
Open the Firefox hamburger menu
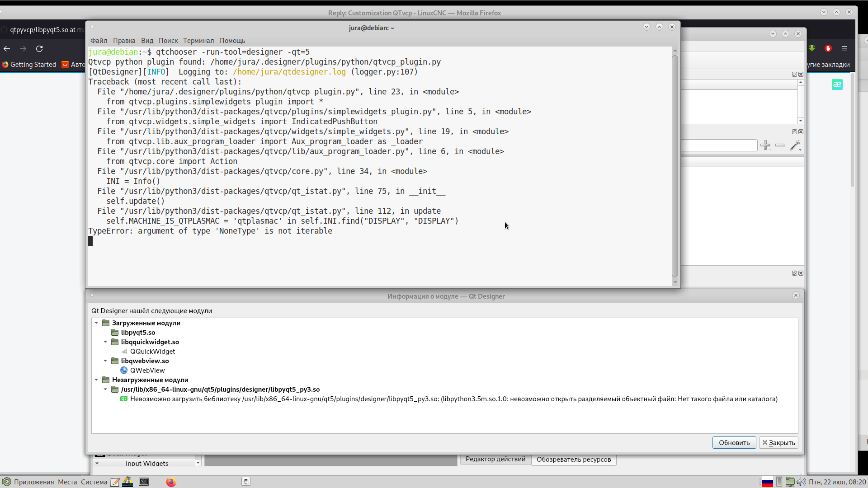[x=844, y=48]
